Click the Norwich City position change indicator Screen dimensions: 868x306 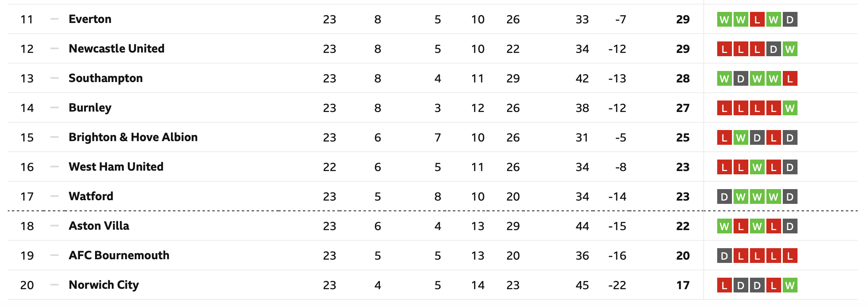[x=55, y=285]
